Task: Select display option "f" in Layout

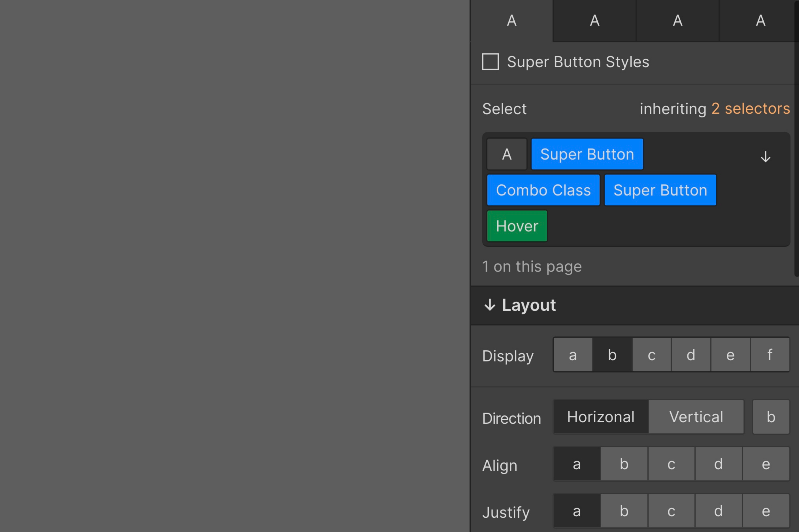Action: [x=769, y=354]
